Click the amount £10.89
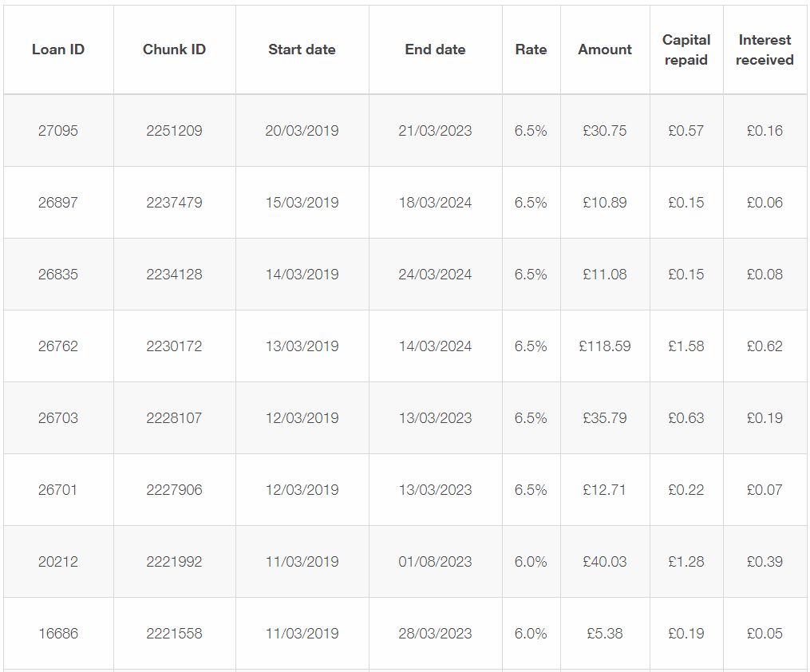Viewport: 810px width, 672px height. pyautogui.click(x=604, y=203)
